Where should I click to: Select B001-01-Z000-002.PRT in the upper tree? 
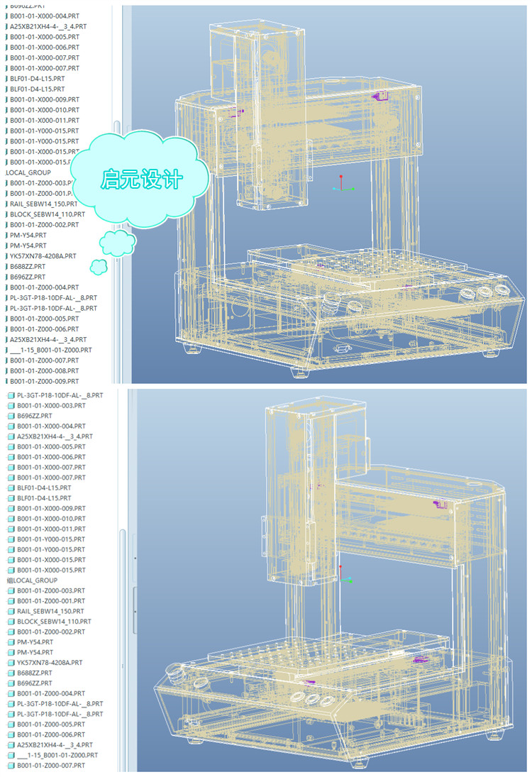tap(45, 224)
